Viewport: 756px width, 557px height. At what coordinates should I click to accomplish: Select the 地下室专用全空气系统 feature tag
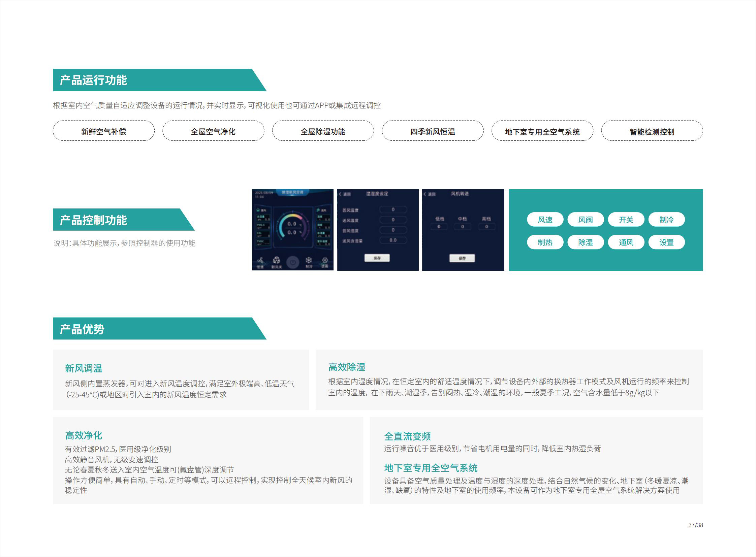[x=542, y=131]
